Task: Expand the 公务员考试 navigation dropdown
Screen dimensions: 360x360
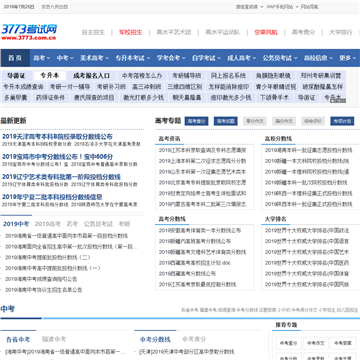Action: pyautogui.click(x=280, y=58)
